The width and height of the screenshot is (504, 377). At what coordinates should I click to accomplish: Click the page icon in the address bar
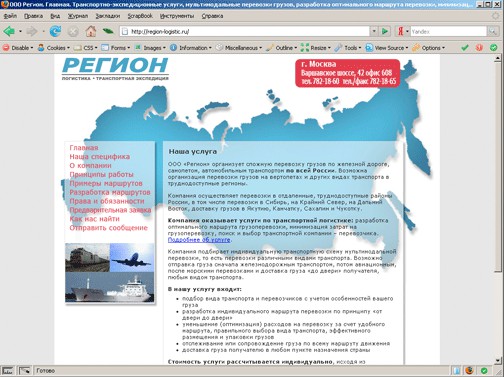coord(125,32)
